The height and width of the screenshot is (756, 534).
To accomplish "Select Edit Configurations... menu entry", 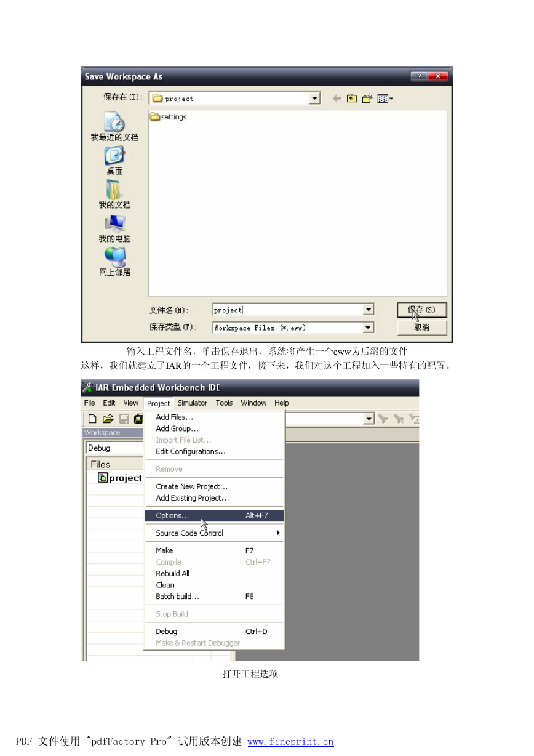I will 213,451.
